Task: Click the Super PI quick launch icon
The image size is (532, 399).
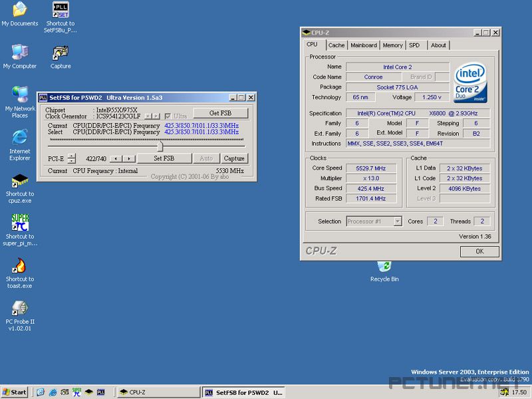Action: tap(76, 392)
